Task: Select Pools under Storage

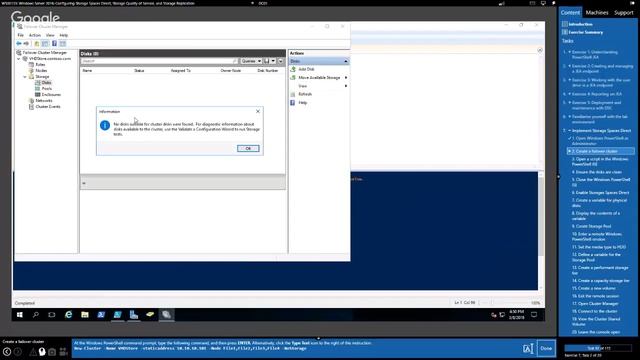Action: tap(47, 89)
